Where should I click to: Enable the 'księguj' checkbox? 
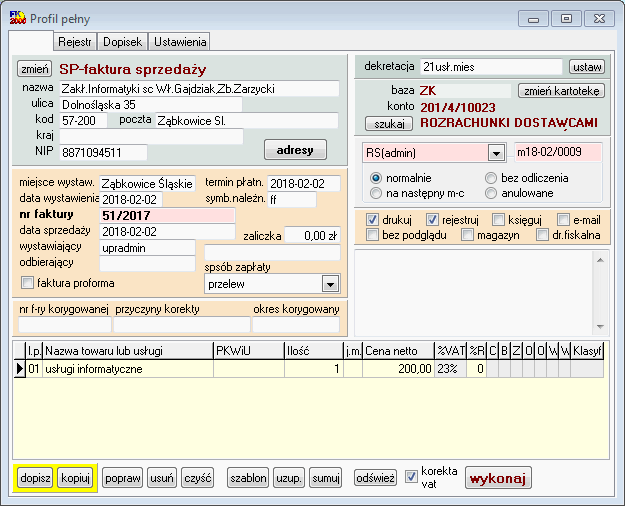498,220
